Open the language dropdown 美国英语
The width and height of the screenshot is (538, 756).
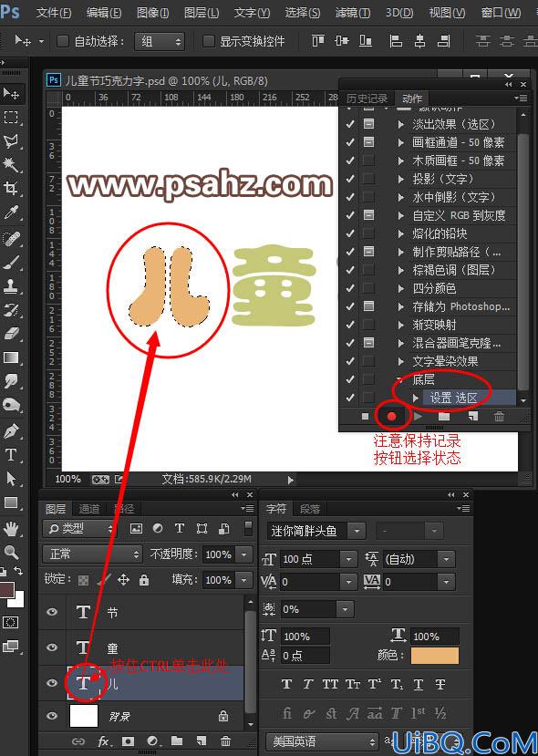point(322,741)
